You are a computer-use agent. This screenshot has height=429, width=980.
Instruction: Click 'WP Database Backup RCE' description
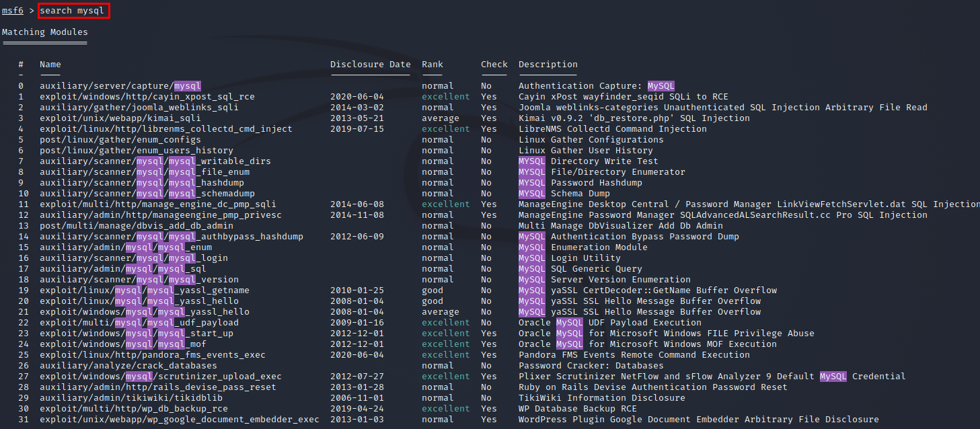(x=578, y=409)
